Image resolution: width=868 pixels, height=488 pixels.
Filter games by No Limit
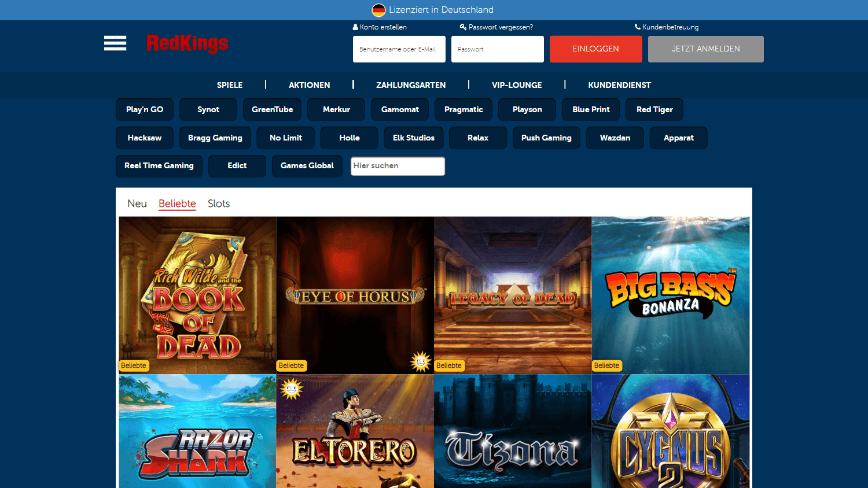tap(286, 138)
